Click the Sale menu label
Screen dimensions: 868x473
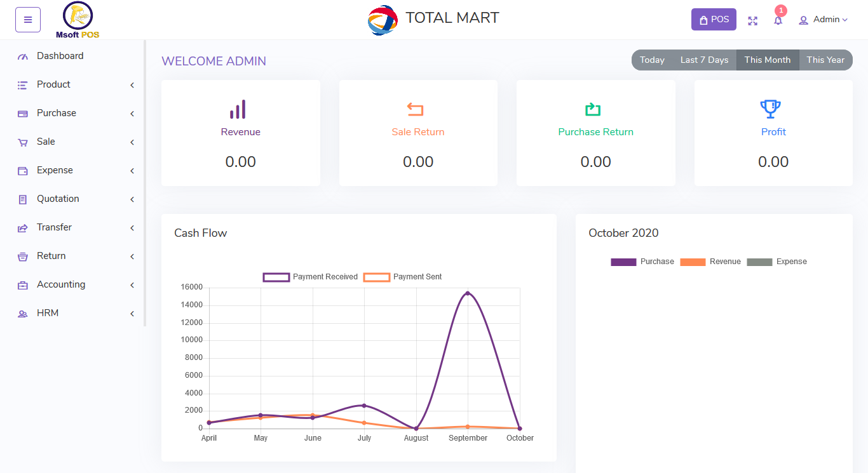point(46,142)
